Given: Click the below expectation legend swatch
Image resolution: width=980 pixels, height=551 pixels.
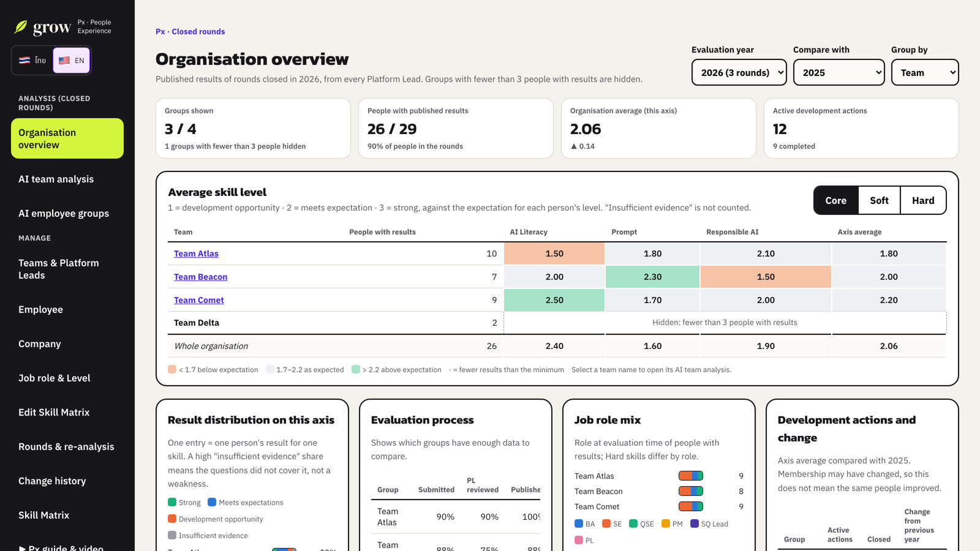Looking at the screenshot, I should pos(172,369).
